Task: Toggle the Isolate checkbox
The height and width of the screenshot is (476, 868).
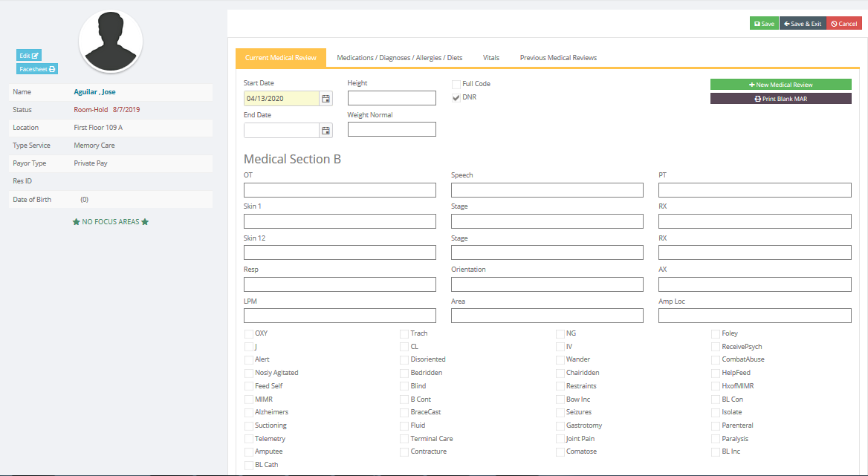Action: coord(716,412)
